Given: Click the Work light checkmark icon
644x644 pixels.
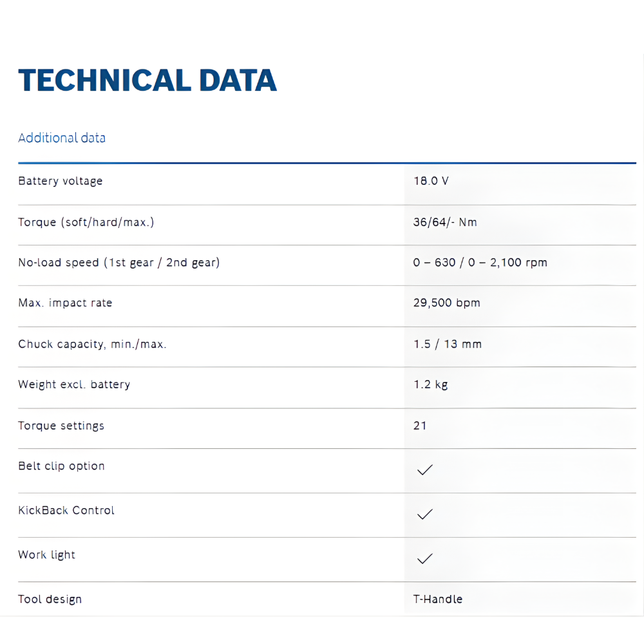Looking at the screenshot, I should click(x=424, y=559).
